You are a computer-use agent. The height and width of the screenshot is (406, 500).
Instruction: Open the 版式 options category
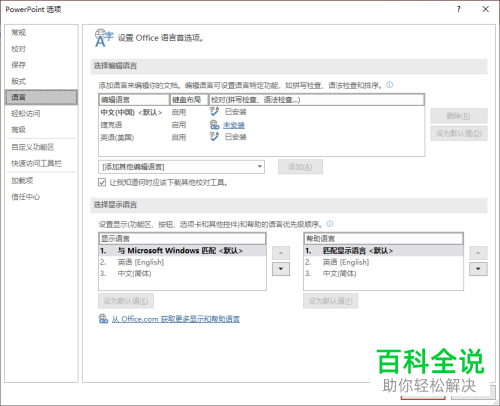pyautogui.click(x=41, y=81)
